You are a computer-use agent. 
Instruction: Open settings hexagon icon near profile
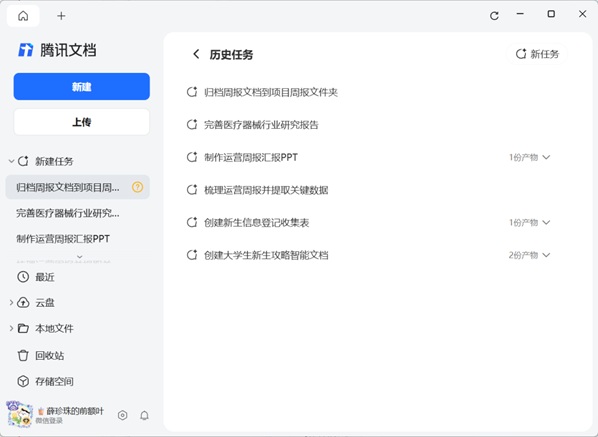[122, 415]
